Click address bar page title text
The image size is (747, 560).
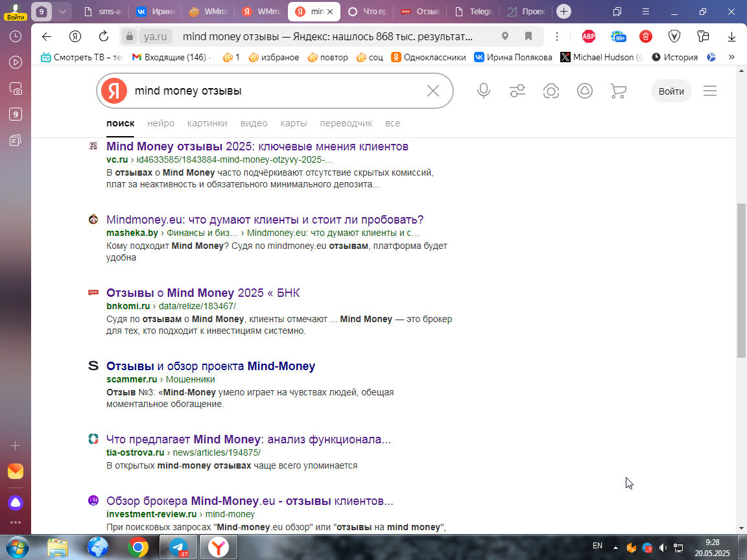[x=327, y=37]
